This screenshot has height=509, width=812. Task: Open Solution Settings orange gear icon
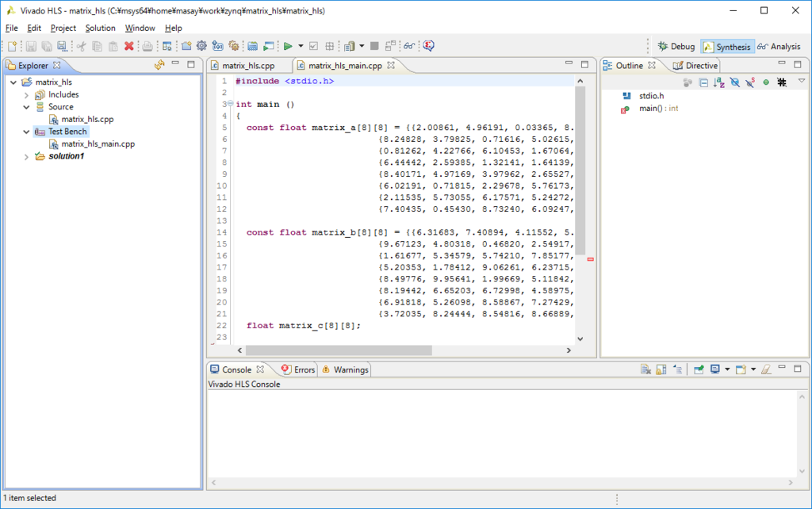234,46
